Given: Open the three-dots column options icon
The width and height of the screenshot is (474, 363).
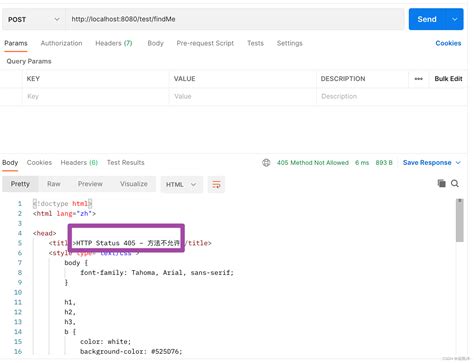Looking at the screenshot, I should pos(418,79).
